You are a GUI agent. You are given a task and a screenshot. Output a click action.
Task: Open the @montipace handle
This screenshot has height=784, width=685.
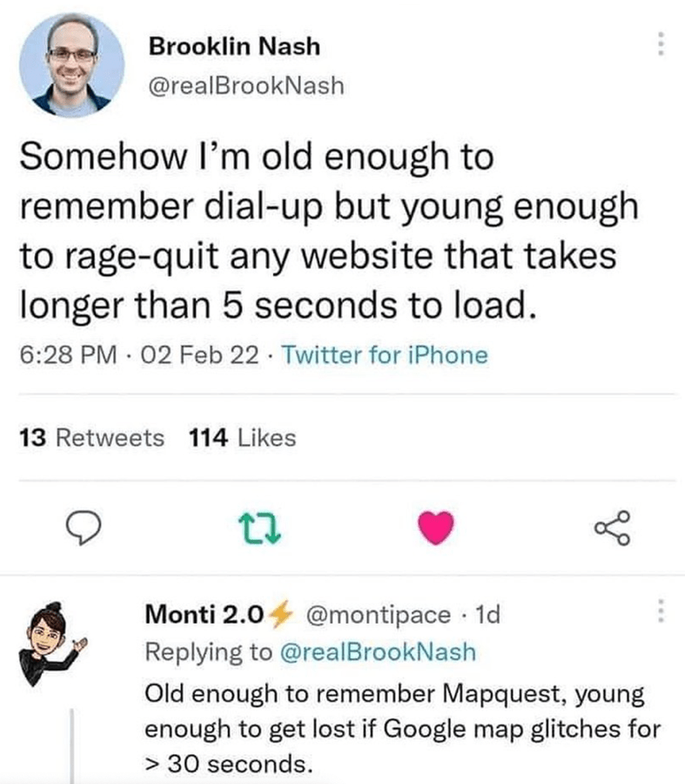pyautogui.click(x=378, y=614)
